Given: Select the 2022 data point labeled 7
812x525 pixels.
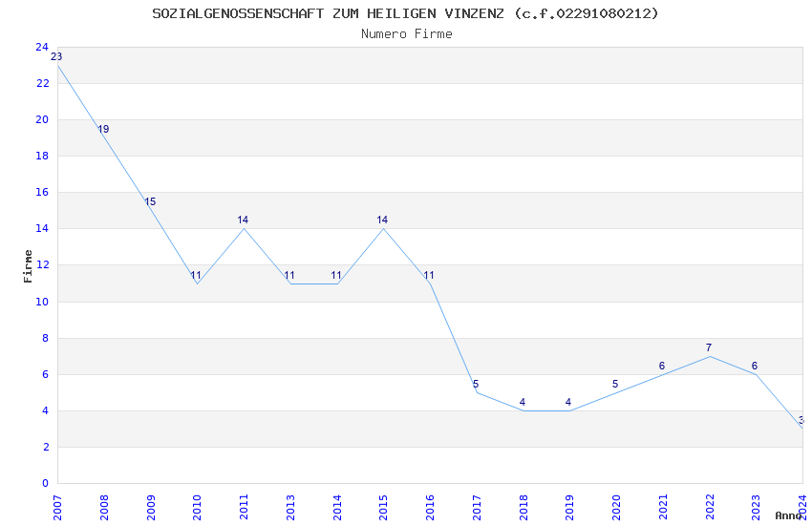Looking at the screenshot, I should click(x=709, y=347).
